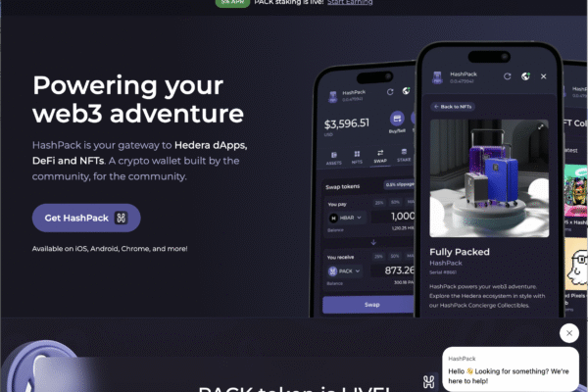
Task: Open the Start Earning link
Action: [x=350, y=3]
